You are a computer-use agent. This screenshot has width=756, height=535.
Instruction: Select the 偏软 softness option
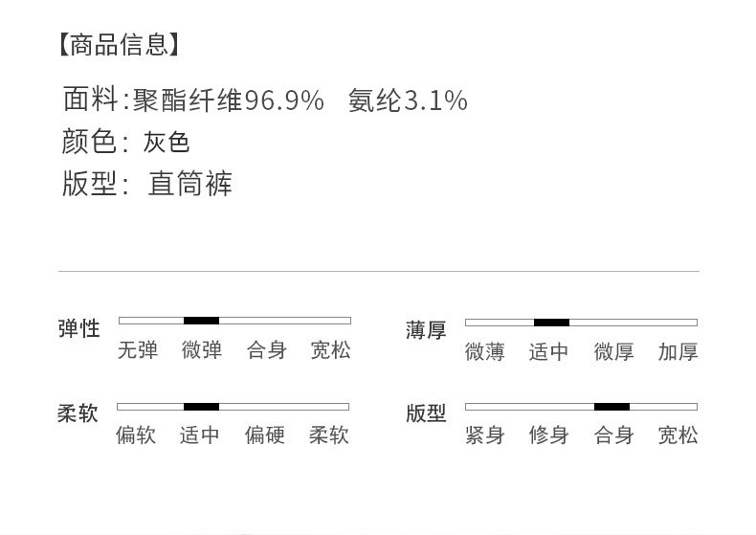(136, 435)
